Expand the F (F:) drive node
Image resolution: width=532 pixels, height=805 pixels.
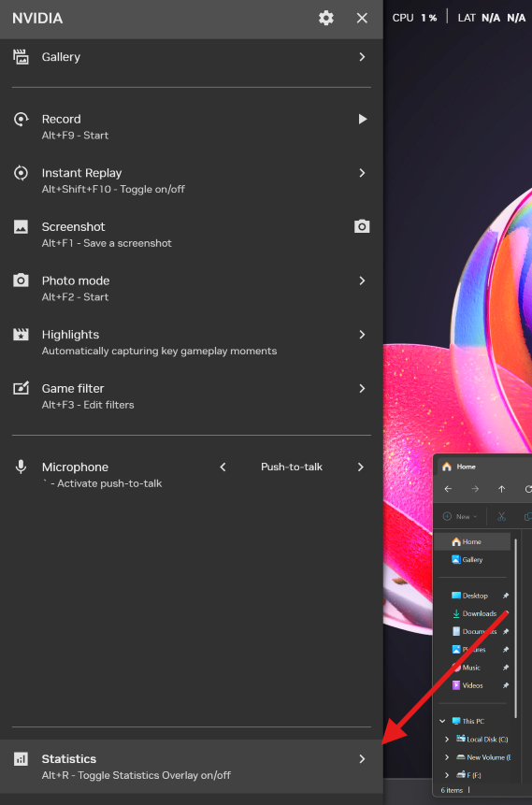tap(447, 775)
